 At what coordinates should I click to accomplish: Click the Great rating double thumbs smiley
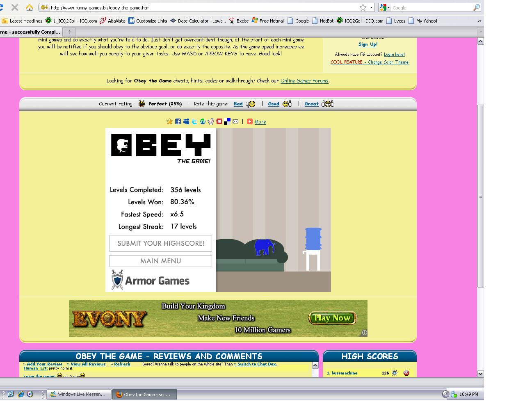(x=328, y=104)
